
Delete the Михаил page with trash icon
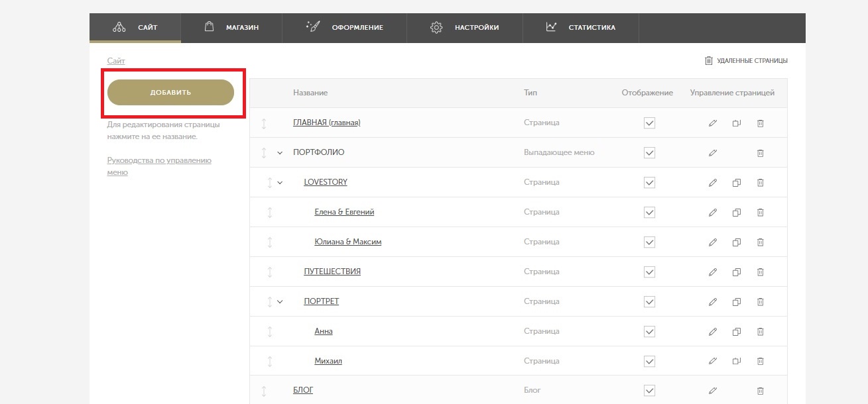tap(761, 362)
